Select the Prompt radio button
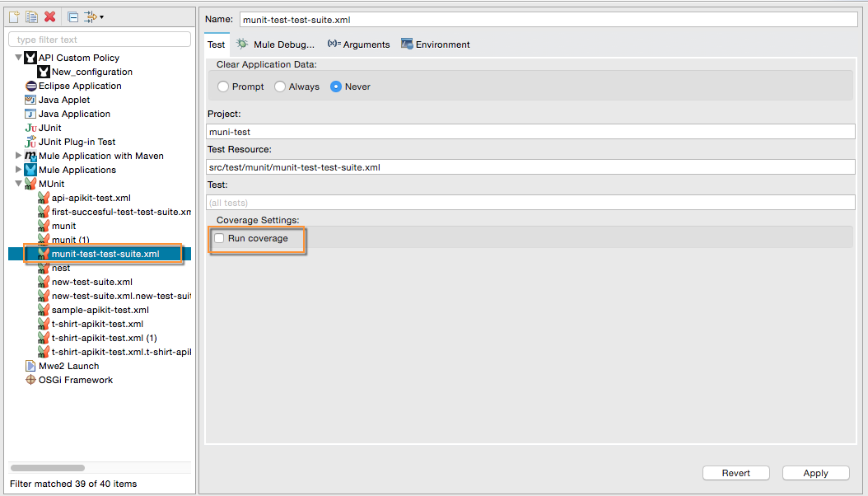This screenshot has width=868, height=496. [x=222, y=86]
